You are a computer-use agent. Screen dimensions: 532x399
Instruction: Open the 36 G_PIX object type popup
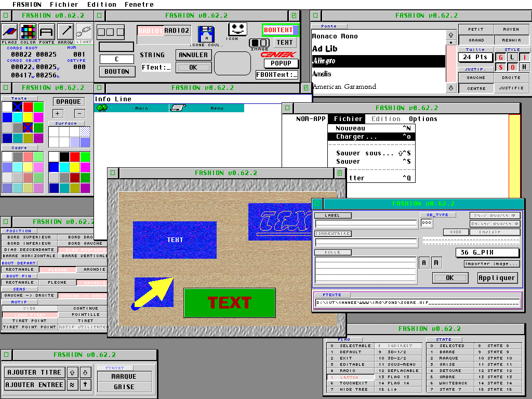(x=487, y=252)
